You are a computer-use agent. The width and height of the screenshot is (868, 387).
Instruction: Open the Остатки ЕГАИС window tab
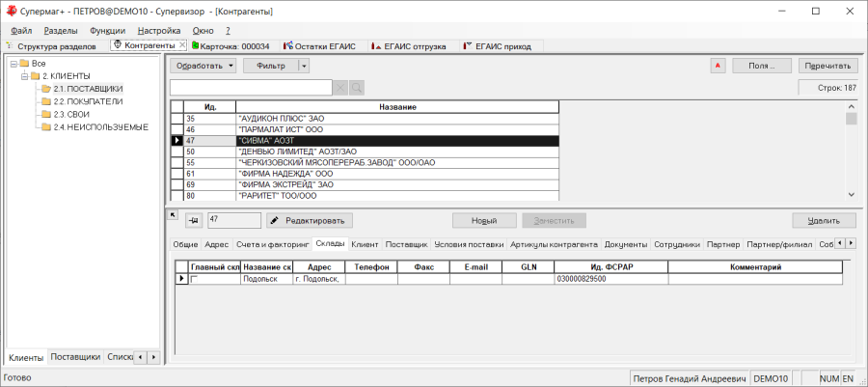click(316, 45)
